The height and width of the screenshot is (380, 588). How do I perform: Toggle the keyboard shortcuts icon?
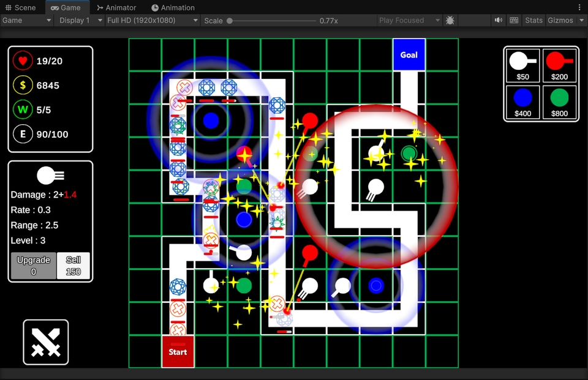[514, 20]
